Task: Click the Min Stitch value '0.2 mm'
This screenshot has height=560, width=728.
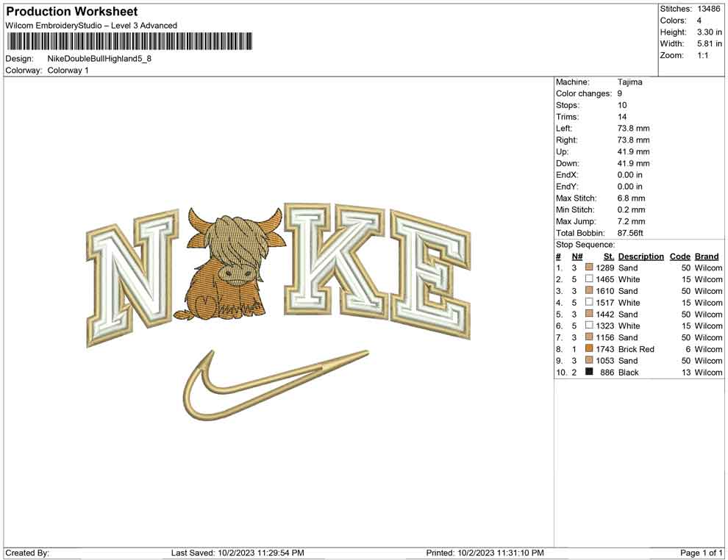Action: tap(631, 209)
